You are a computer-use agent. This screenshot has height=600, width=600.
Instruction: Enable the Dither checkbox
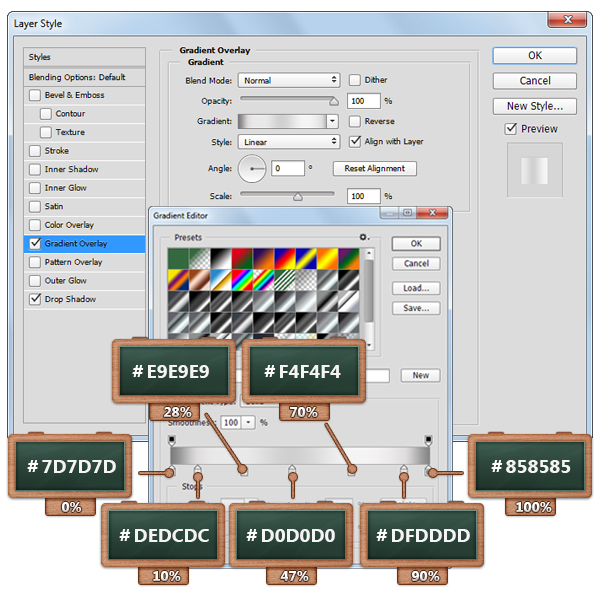(x=355, y=80)
